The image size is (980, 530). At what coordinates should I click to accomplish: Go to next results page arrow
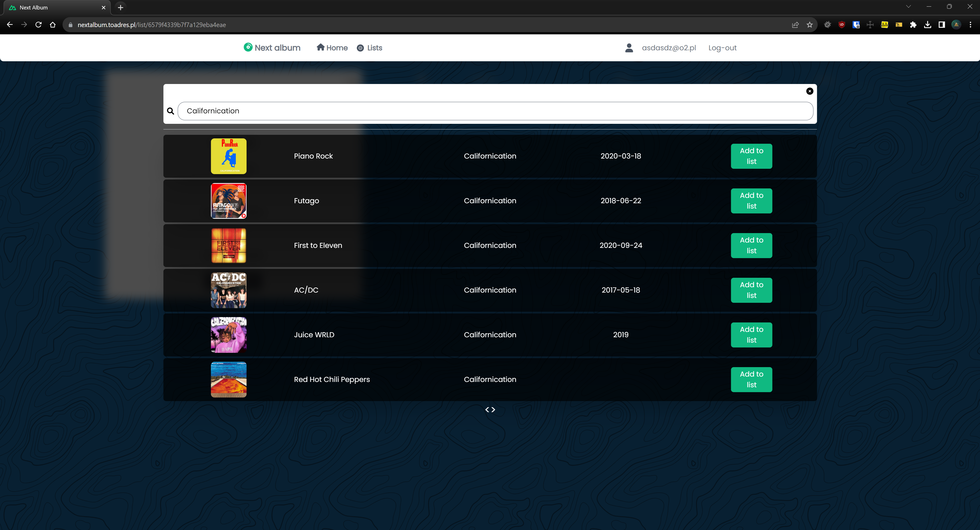(x=493, y=410)
